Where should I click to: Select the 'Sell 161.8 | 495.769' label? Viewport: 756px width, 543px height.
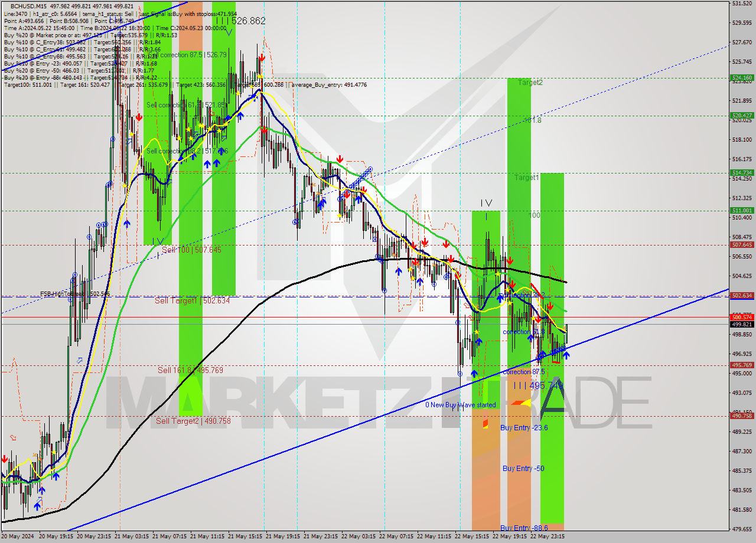(190, 370)
